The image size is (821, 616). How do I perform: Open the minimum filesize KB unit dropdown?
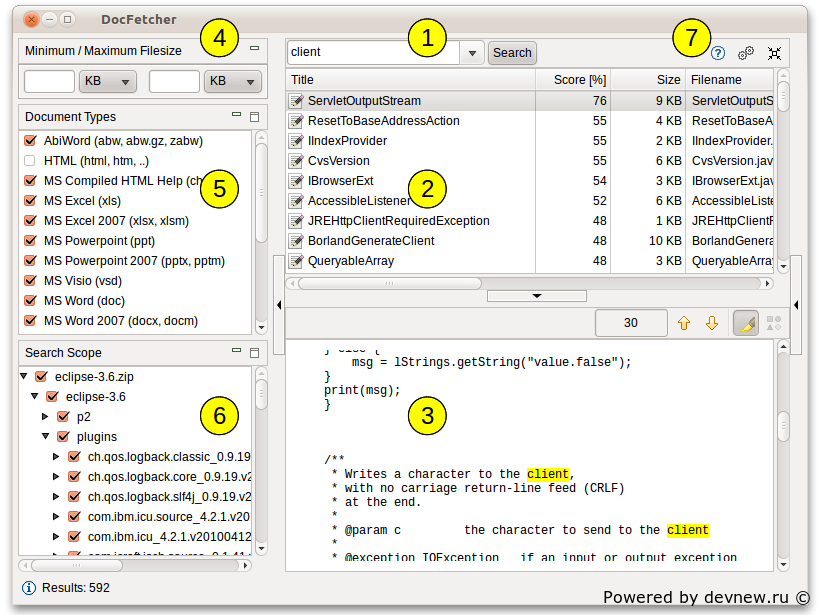tap(108, 82)
